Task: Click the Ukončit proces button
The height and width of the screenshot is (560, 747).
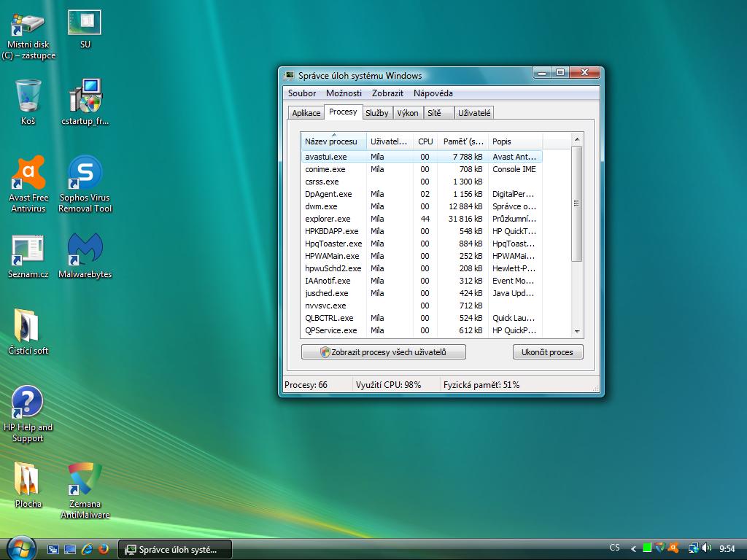Action: tap(548, 352)
